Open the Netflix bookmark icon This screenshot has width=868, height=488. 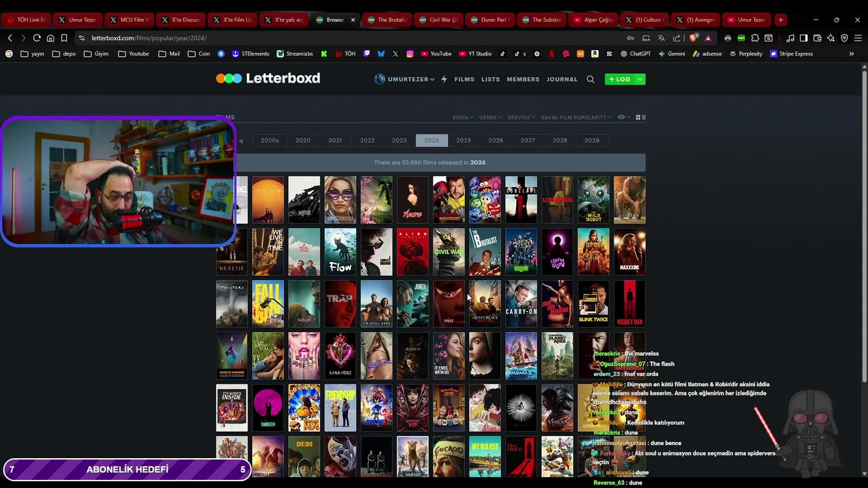click(551, 54)
